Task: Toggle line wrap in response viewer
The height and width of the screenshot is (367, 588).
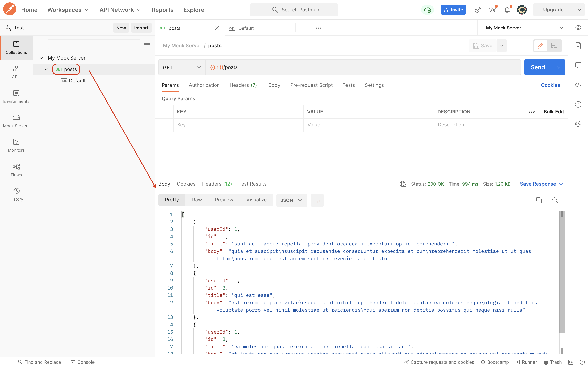Action: point(317,200)
